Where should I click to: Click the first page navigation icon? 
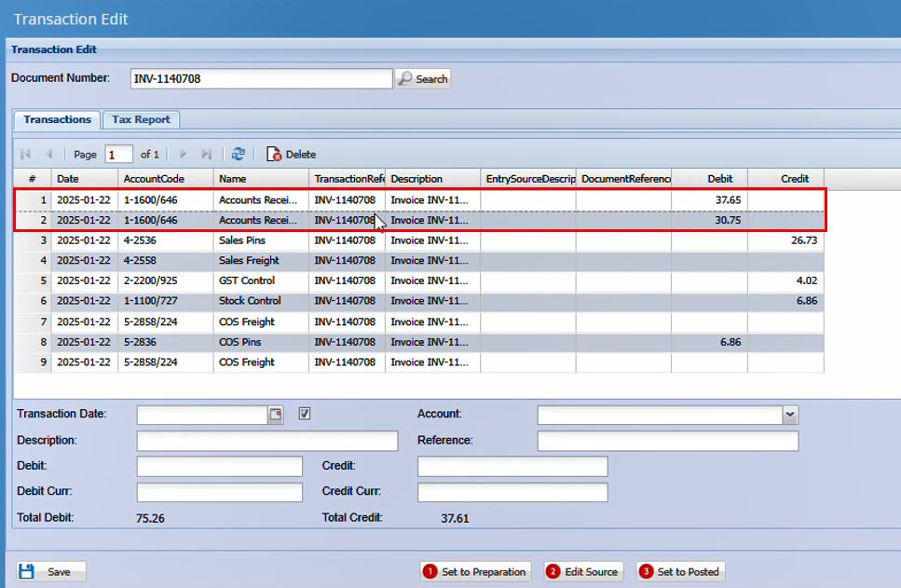coord(25,154)
